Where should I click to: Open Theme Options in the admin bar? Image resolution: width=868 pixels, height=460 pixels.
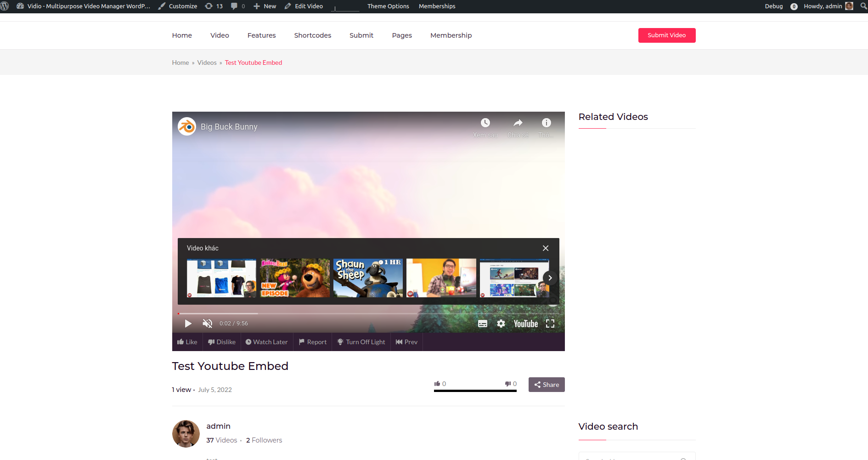(x=388, y=6)
